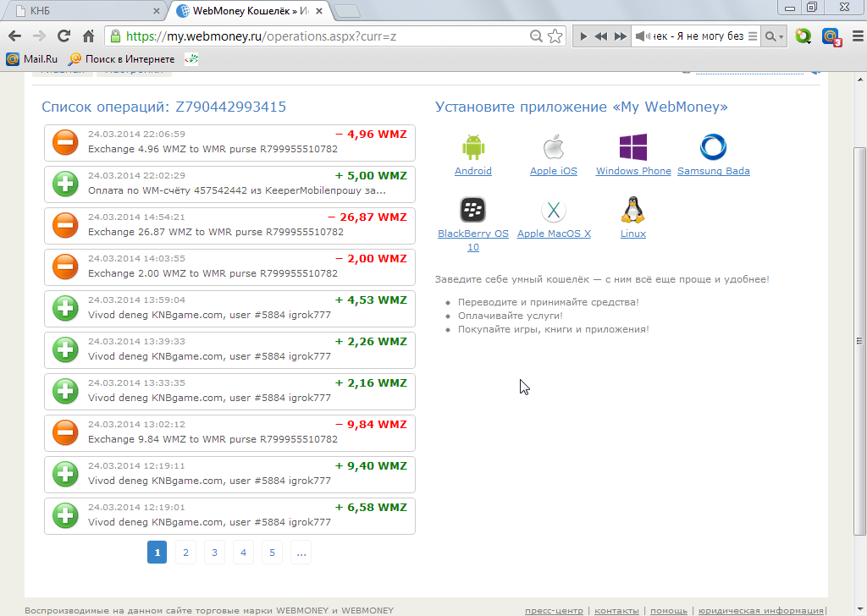The width and height of the screenshot is (867, 616).
Task: Click the previous track button in toolbar
Action: tap(601, 36)
